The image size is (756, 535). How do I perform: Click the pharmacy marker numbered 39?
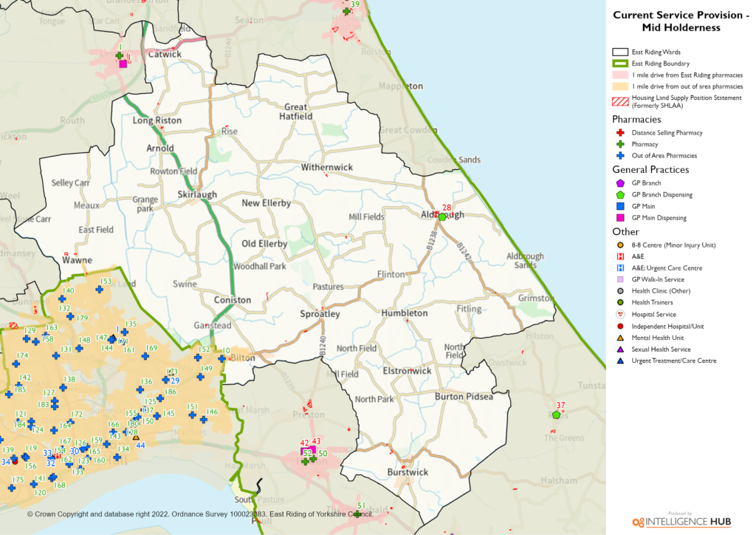[346, 12]
